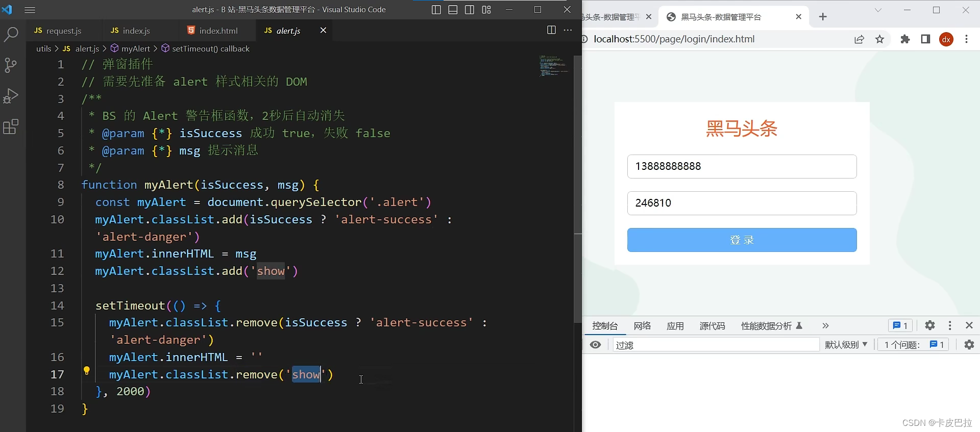Switch to the index.html tab

click(x=212, y=31)
